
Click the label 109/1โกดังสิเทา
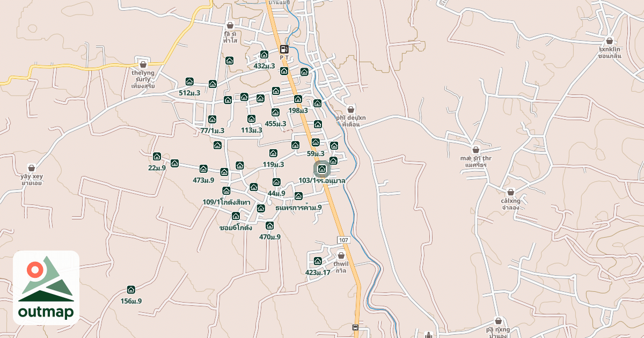pos(226,202)
